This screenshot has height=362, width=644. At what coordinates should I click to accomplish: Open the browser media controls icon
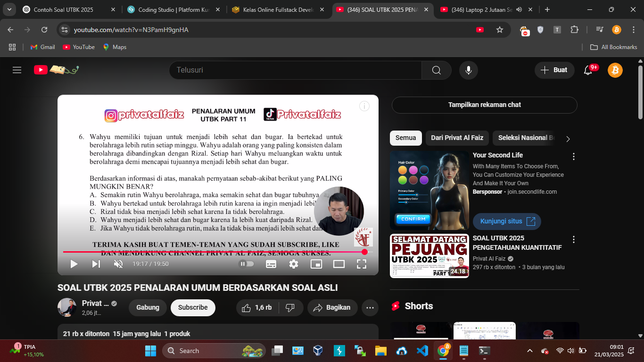pos(600,30)
